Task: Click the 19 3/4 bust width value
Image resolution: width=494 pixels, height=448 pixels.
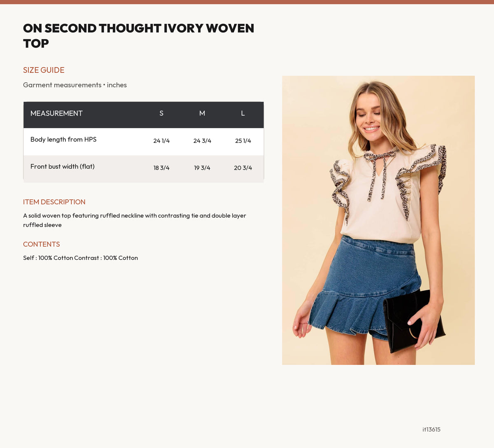Action: coord(202,168)
